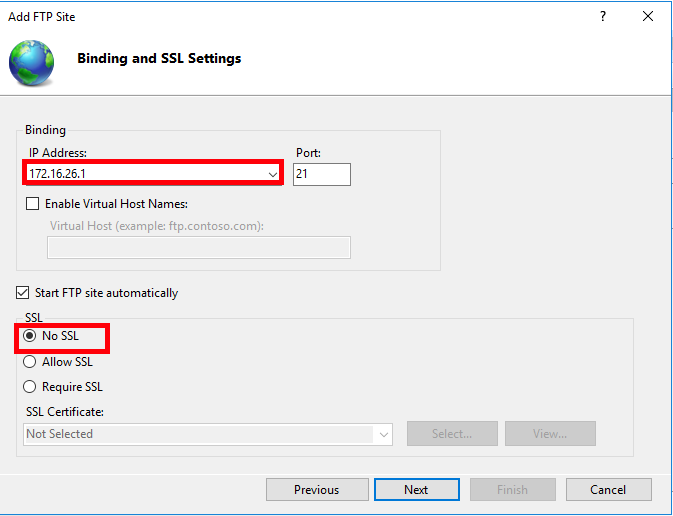Click the View... certificate button
The image size is (673, 516).
(550, 434)
